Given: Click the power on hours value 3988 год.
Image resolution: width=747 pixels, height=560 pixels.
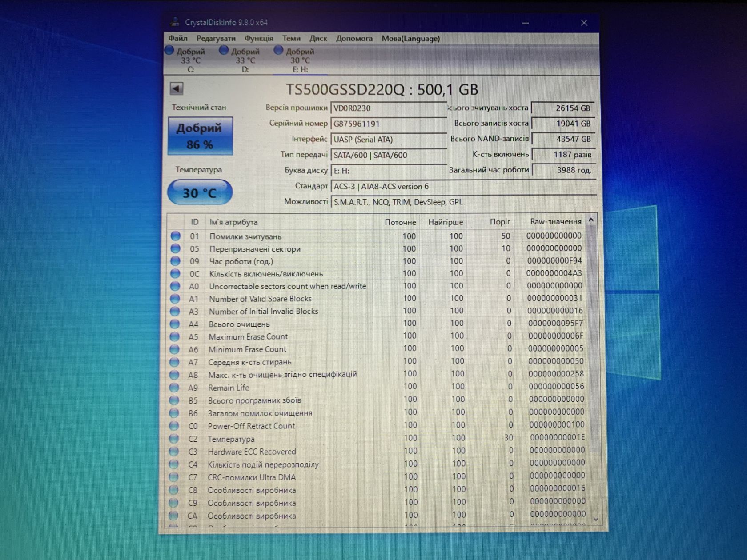Looking at the screenshot, I should (564, 170).
